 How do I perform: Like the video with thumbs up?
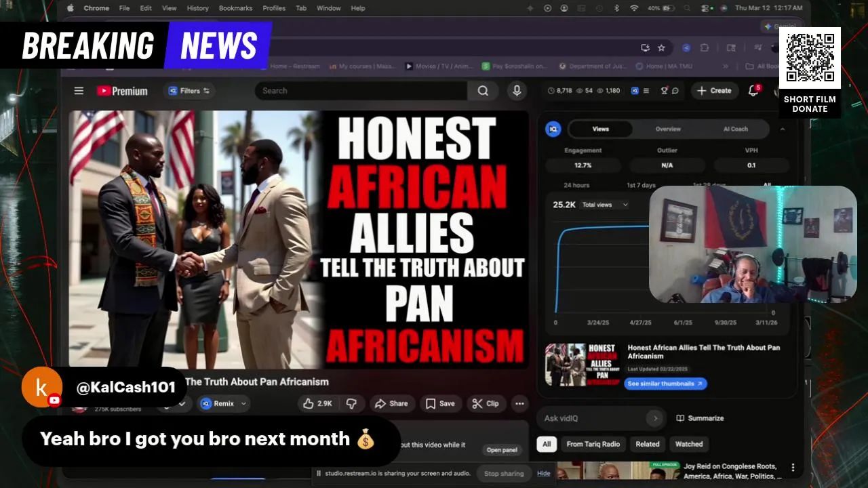coord(317,403)
